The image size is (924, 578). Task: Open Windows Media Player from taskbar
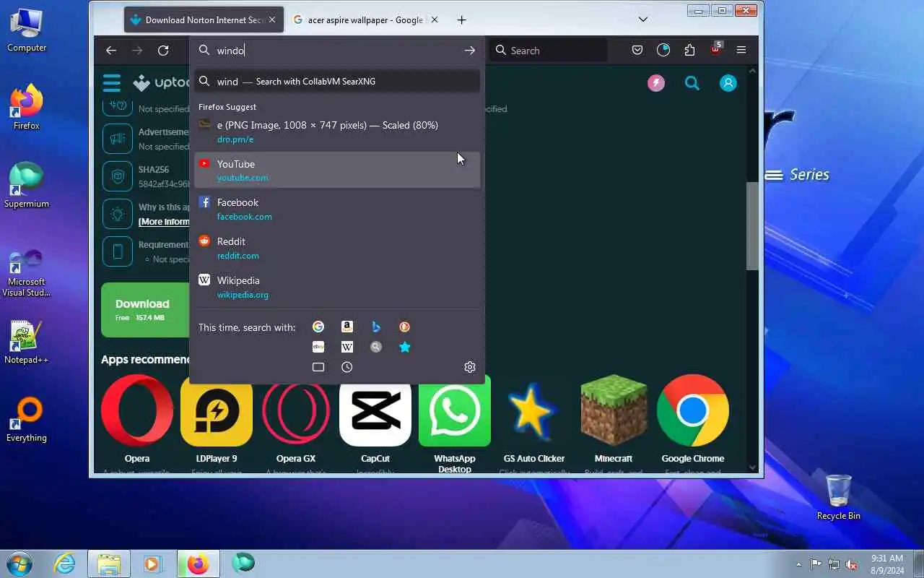(153, 564)
